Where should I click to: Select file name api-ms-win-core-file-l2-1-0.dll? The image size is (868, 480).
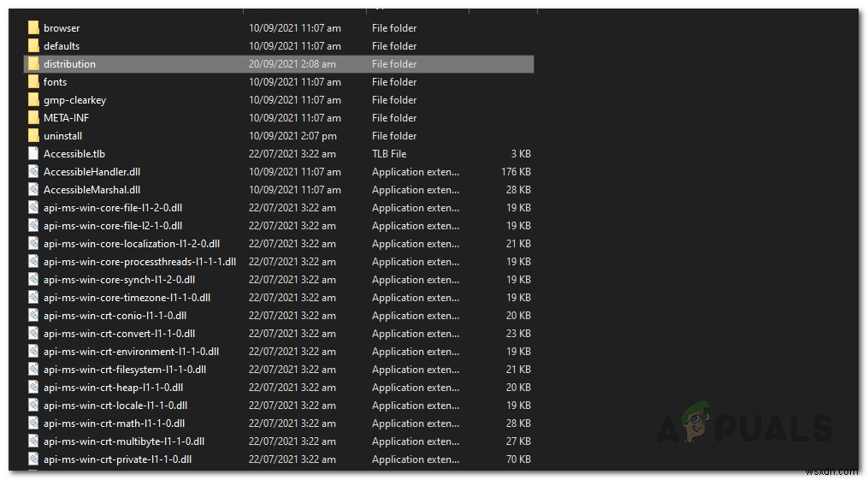tap(113, 226)
